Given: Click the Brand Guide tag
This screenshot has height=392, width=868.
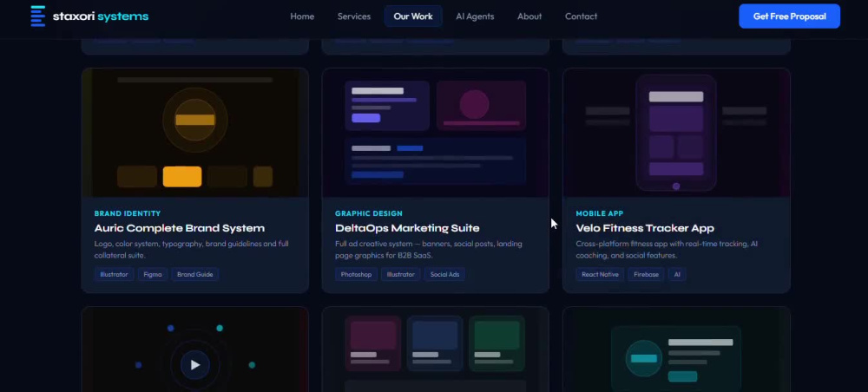Looking at the screenshot, I should point(194,274).
